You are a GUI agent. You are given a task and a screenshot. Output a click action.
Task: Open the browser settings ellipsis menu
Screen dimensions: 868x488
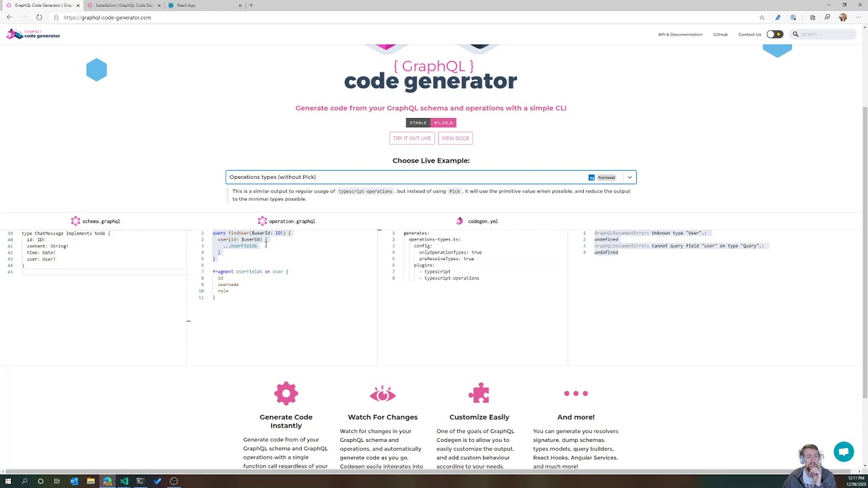pyautogui.click(x=858, y=18)
